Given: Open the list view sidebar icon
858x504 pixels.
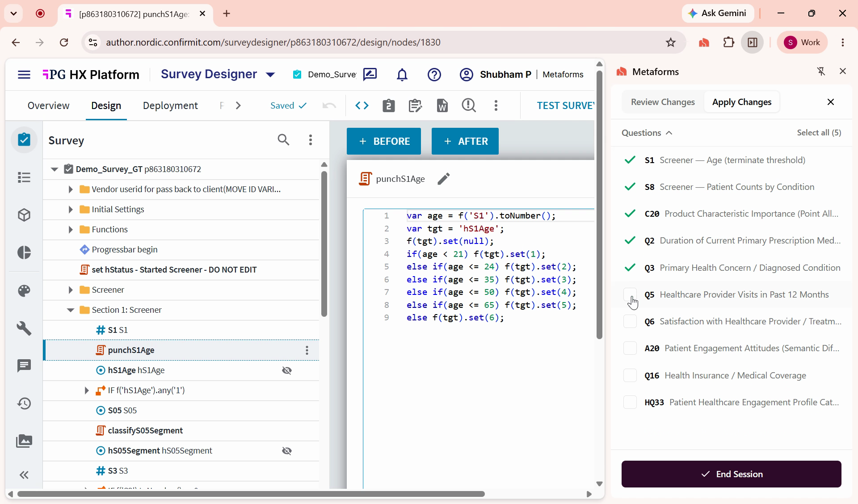Looking at the screenshot, I should 24,177.
